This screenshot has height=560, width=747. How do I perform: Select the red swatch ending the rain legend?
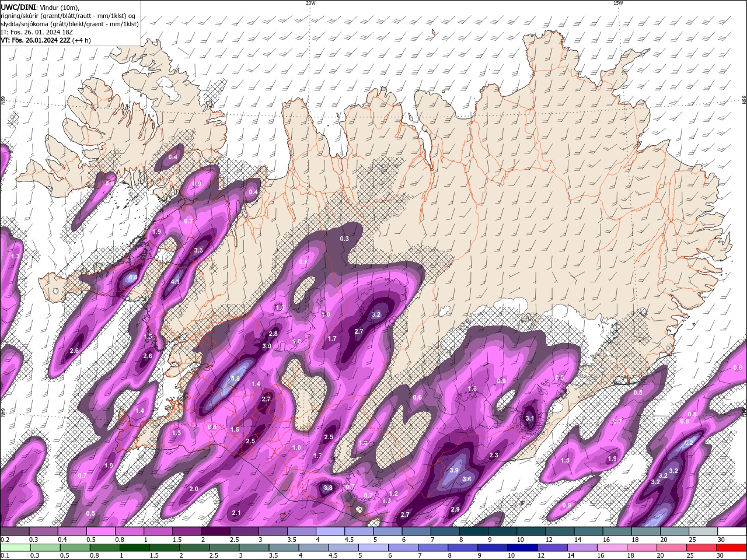click(x=731, y=548)
